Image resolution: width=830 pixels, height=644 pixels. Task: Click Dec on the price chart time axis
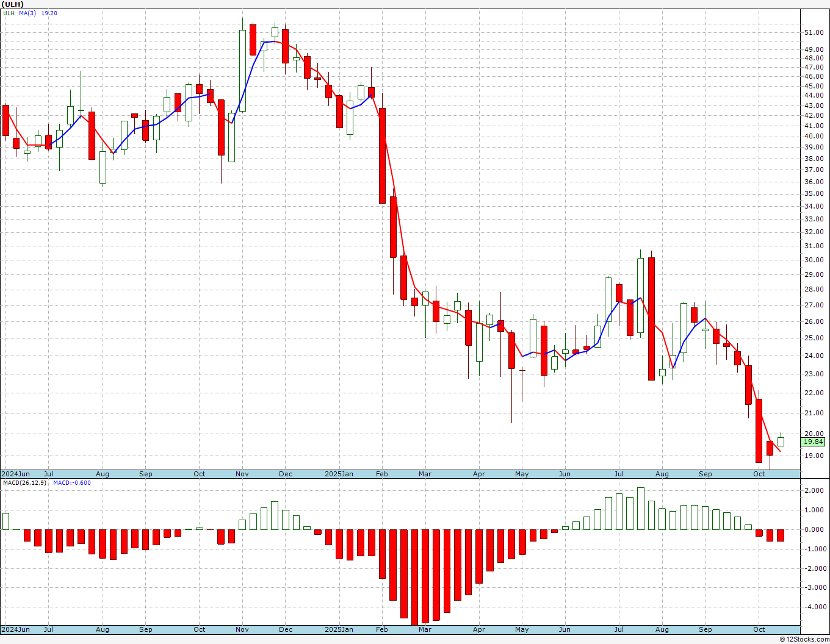click(x=286, y=474)
